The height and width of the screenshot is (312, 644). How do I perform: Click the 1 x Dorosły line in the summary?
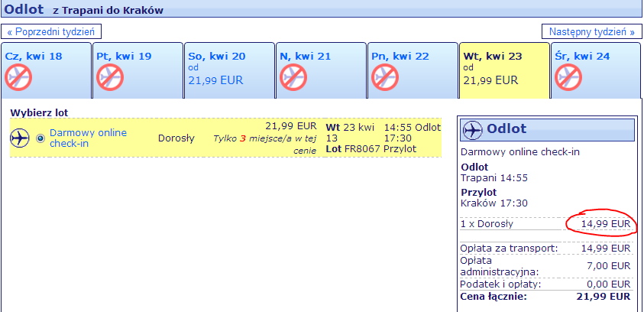[x=545, y=224]
